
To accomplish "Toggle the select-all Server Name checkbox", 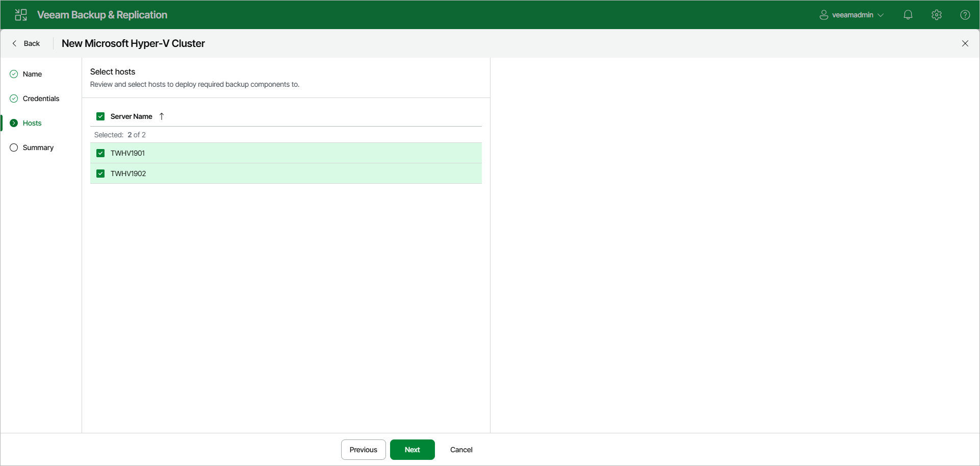I will click(100, 116).
